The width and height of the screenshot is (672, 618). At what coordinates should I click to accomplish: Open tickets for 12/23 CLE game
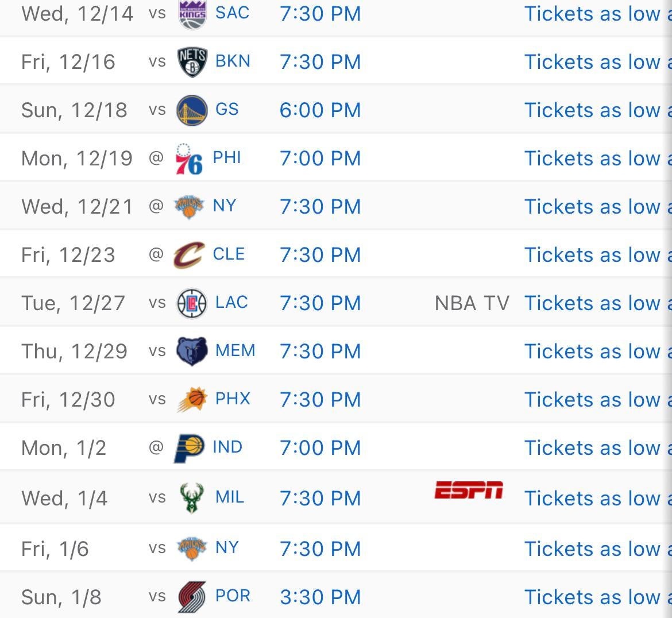click(596, 255)
